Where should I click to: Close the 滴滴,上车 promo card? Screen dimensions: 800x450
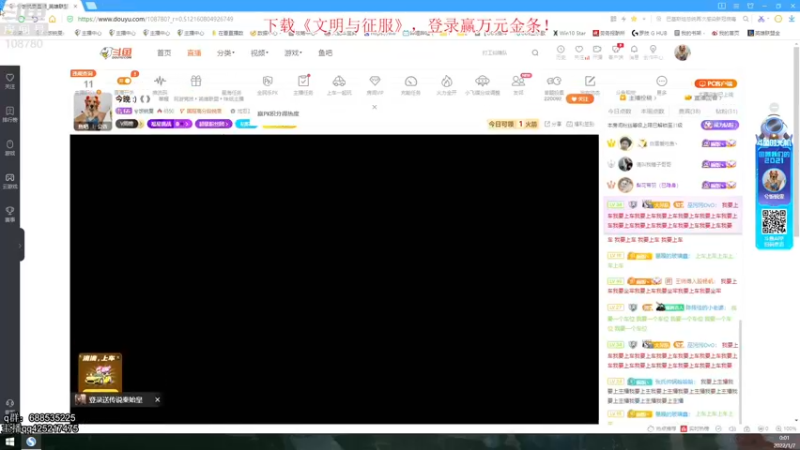(118, 358)
